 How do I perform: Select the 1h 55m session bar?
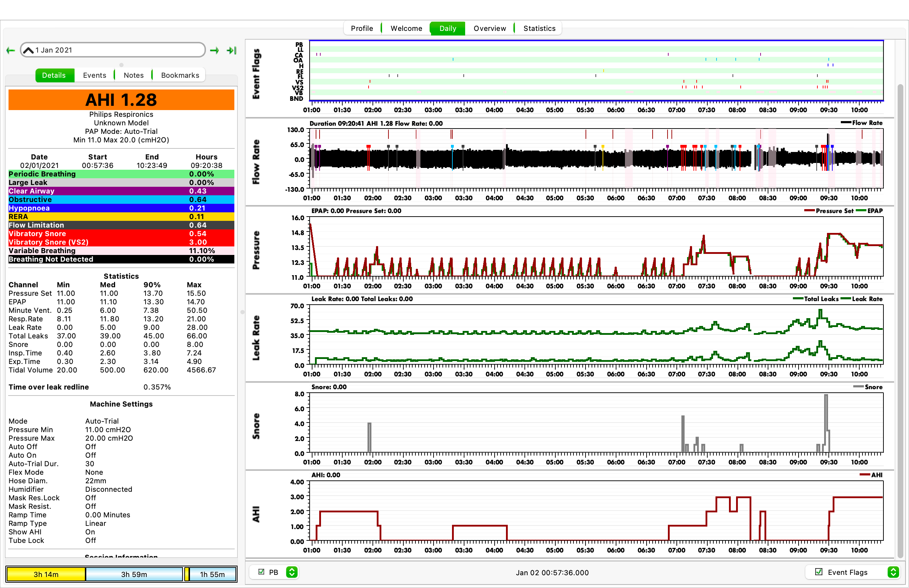[x=212, y=574]
